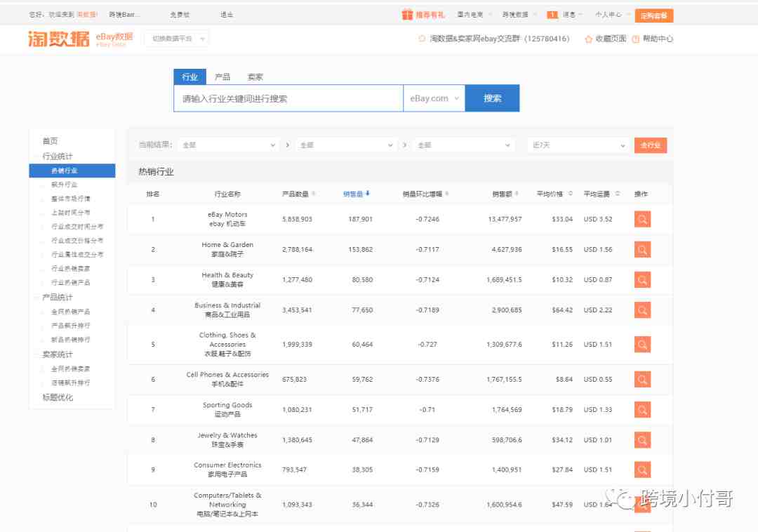
Task: Open details for Health & Beauty row
Action: (x=642, y=280)
